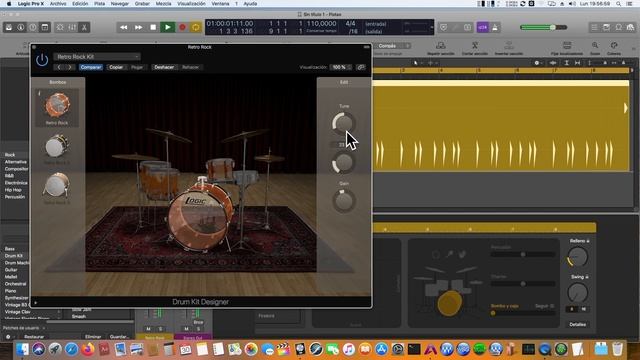Click the Swing knob in Drummer editor

pos(578,293)
